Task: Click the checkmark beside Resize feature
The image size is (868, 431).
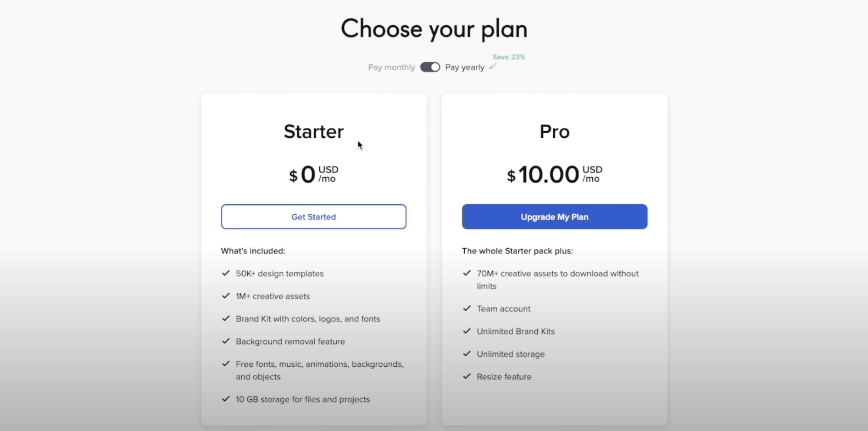Action: [x=467, y=376]
